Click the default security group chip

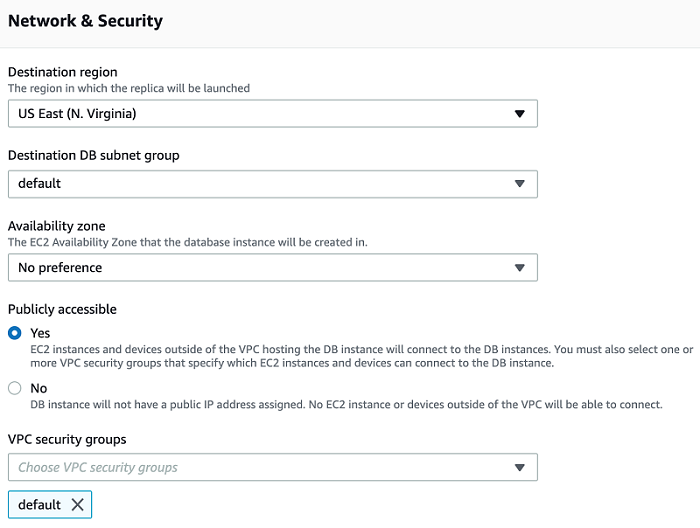pyautogui.click(x=40, y=505)
